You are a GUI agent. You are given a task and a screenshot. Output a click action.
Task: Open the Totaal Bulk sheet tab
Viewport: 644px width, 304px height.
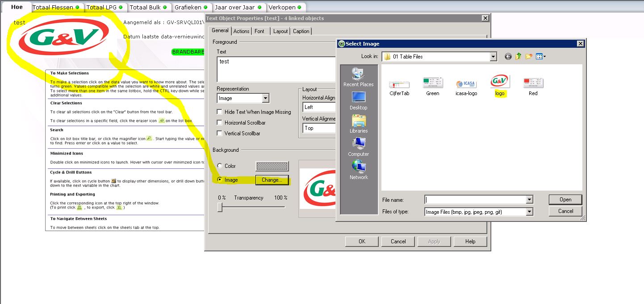click(149, 8)
